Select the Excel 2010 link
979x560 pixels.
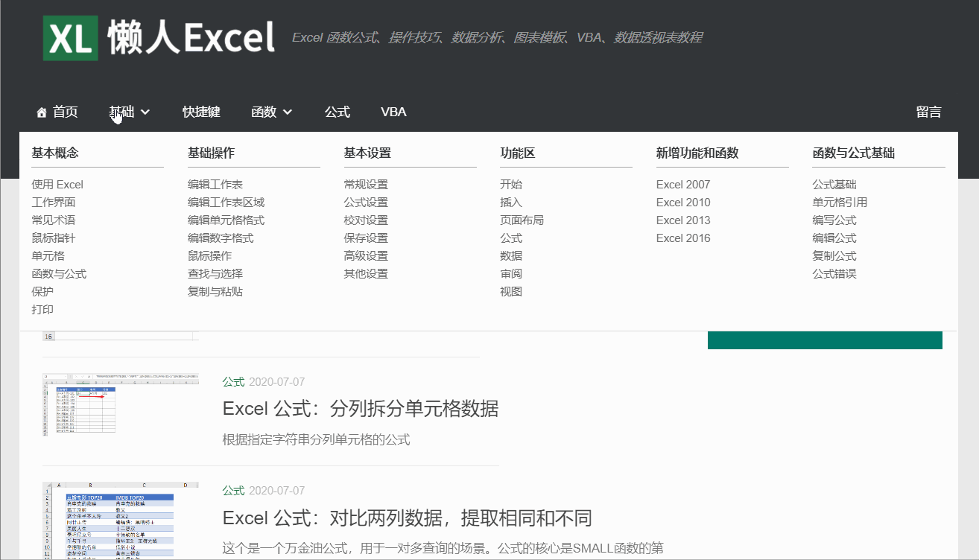(x=683, y=203)
